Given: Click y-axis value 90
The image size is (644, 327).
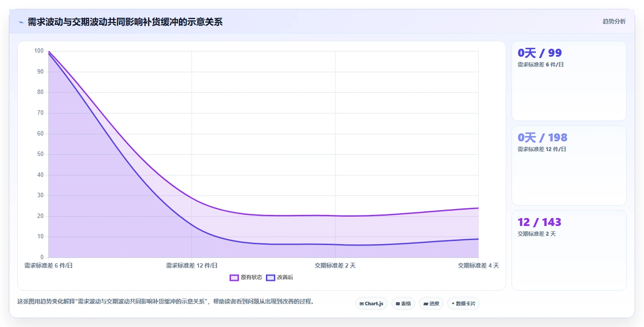Looking at the screenshot, I should pos(40,72).
